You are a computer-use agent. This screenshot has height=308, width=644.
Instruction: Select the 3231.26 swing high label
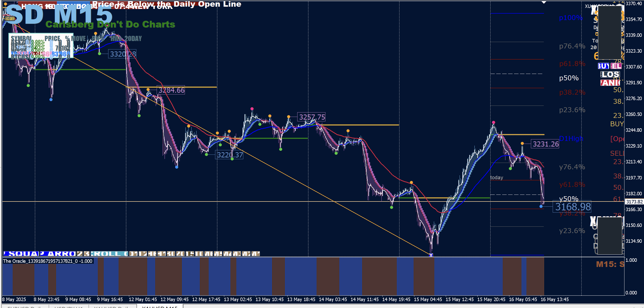click(x=545, y=144)
